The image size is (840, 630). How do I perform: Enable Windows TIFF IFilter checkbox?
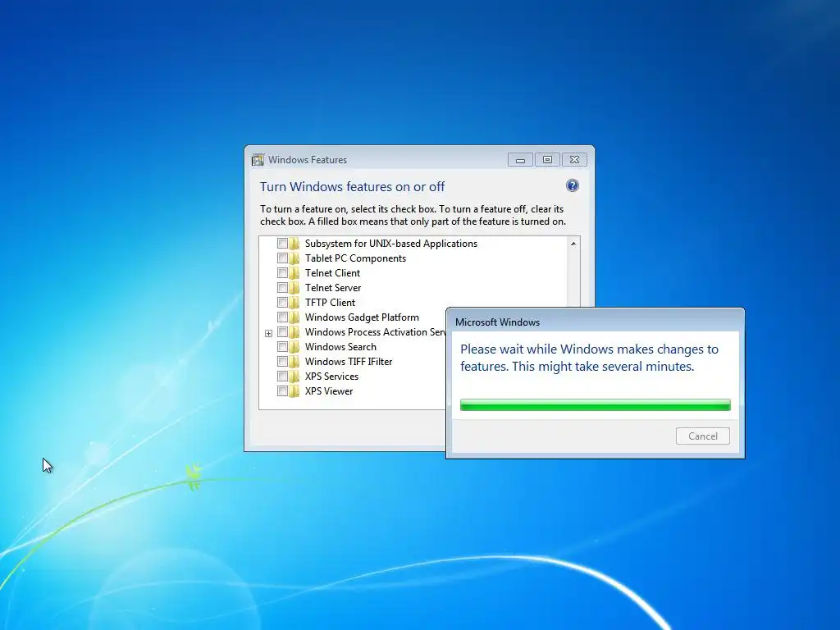(x=282, y=362)
